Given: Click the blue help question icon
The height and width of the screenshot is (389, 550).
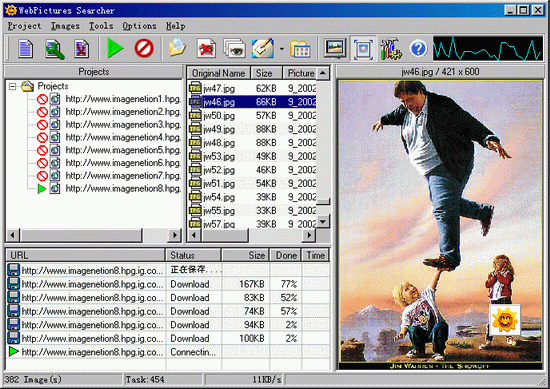Looking at the screenshot, I should [418, 49].
